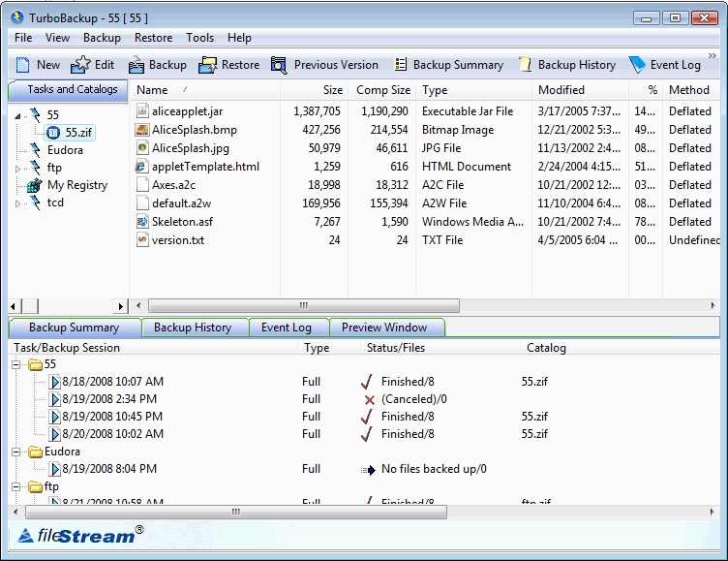Open the Backup History scroll icon
The image size is (728, 561).
coord(525,65)
